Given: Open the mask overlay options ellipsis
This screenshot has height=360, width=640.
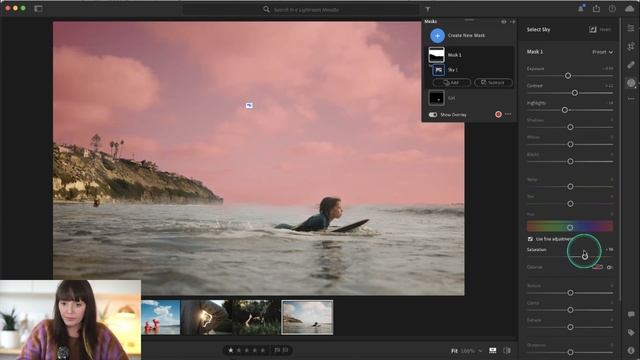Looking at the screenshot, I should point(508,114).
